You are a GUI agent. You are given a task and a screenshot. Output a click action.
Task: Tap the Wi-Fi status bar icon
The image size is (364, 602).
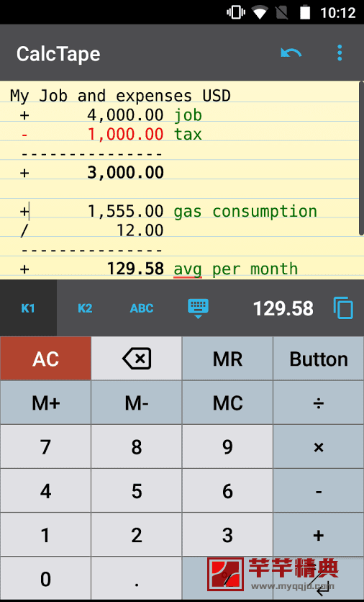point(260,13)
